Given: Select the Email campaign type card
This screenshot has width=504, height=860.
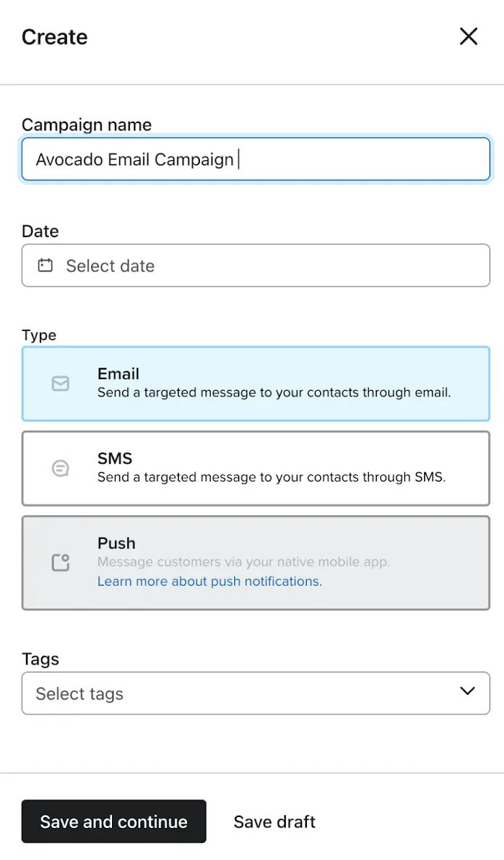Looking at the screenshot, I should click(x=255, y=383).
